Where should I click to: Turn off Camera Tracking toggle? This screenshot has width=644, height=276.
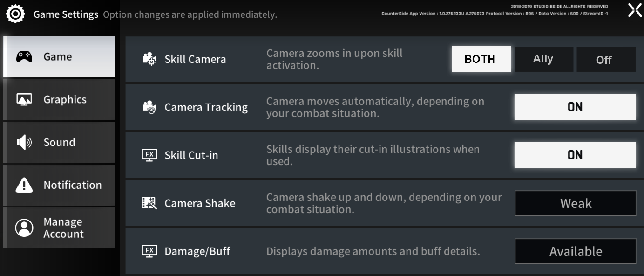pos(575,107)
